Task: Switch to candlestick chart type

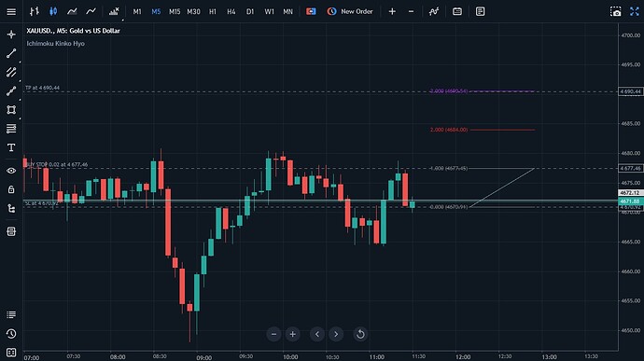Action: click(53, 11)
